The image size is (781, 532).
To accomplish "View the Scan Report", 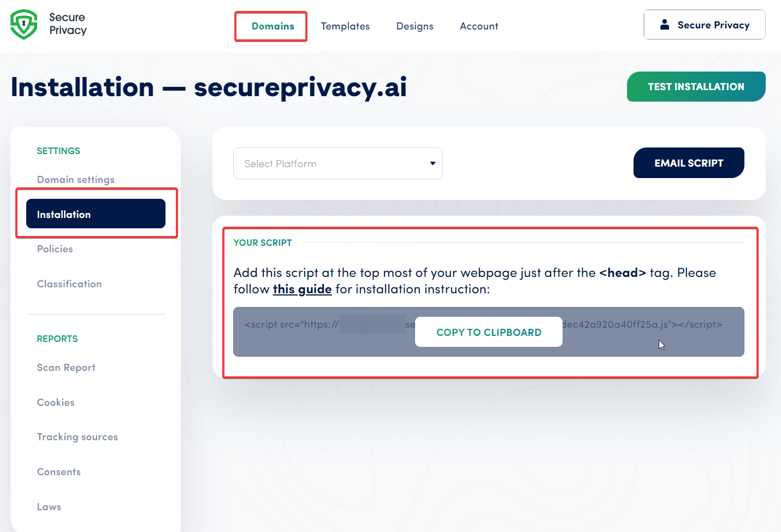I will click(x=66, y=368).
